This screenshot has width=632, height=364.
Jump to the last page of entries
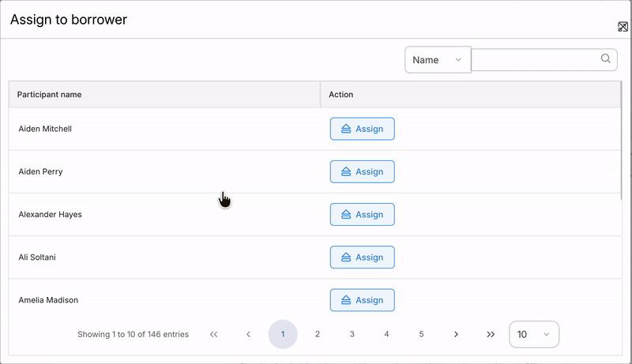(x=491, y=334)
